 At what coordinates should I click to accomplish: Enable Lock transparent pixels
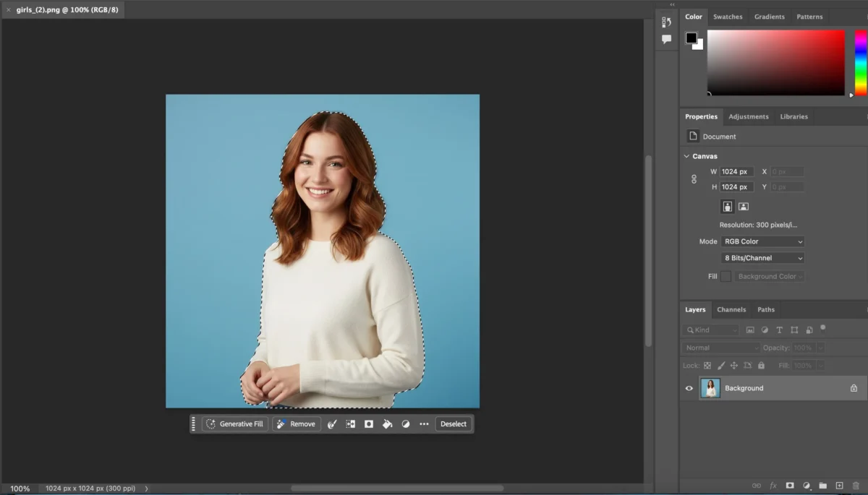707,365
